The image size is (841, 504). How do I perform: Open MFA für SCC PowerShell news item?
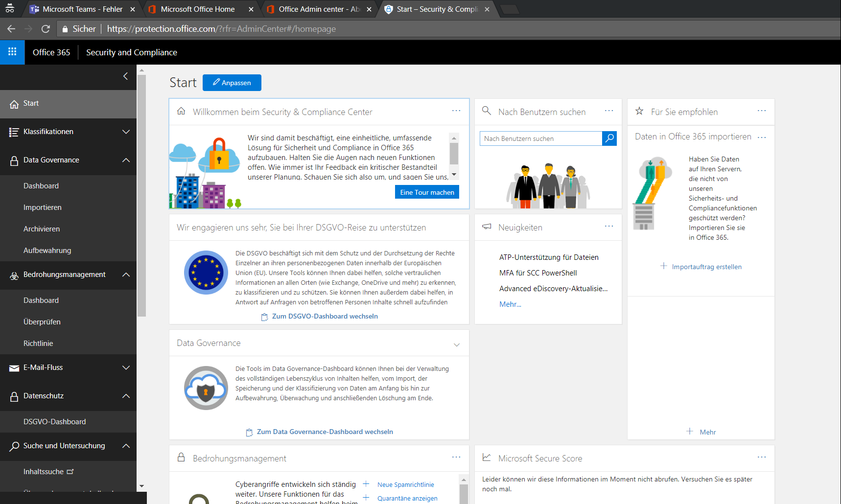[538, 273]
